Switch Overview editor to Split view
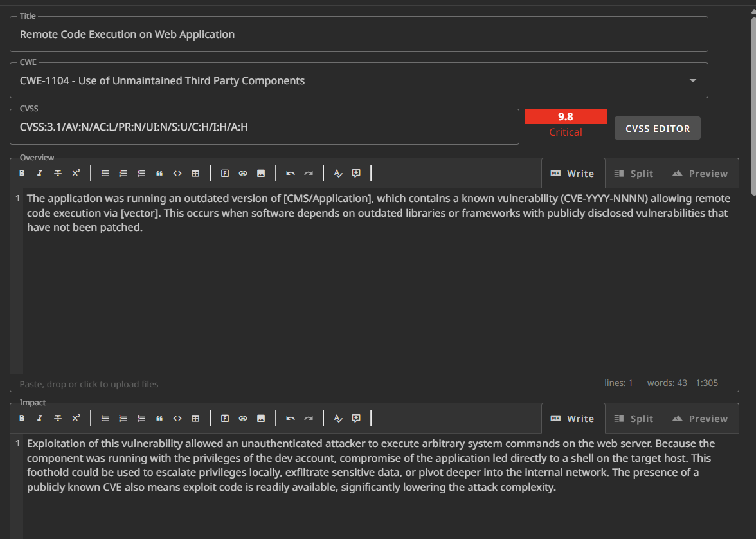Viewport: 756px width, 539px height. tap(634, 174)
